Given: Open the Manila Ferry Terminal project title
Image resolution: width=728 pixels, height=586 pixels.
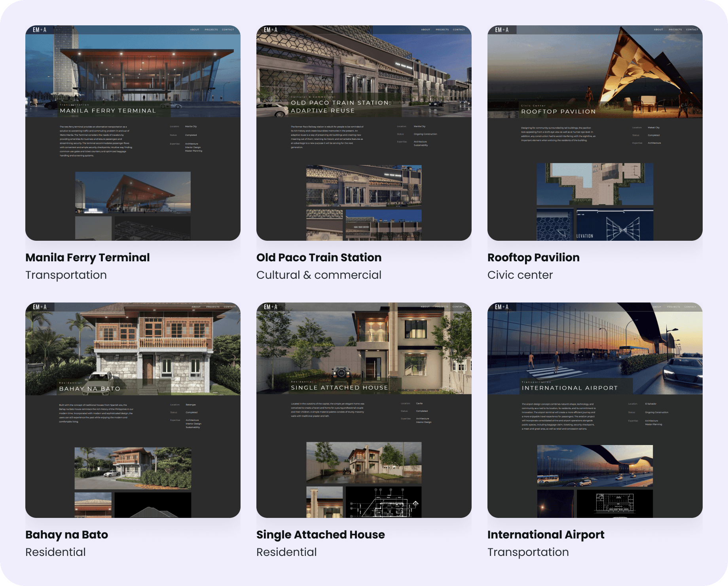Looking at the screenshot, I should (87, 257).
